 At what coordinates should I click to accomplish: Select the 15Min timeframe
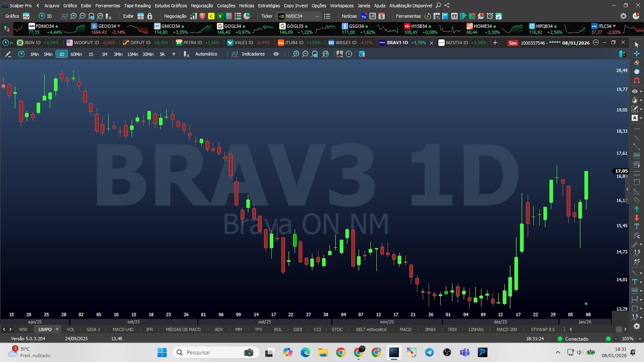pos(132,54)
